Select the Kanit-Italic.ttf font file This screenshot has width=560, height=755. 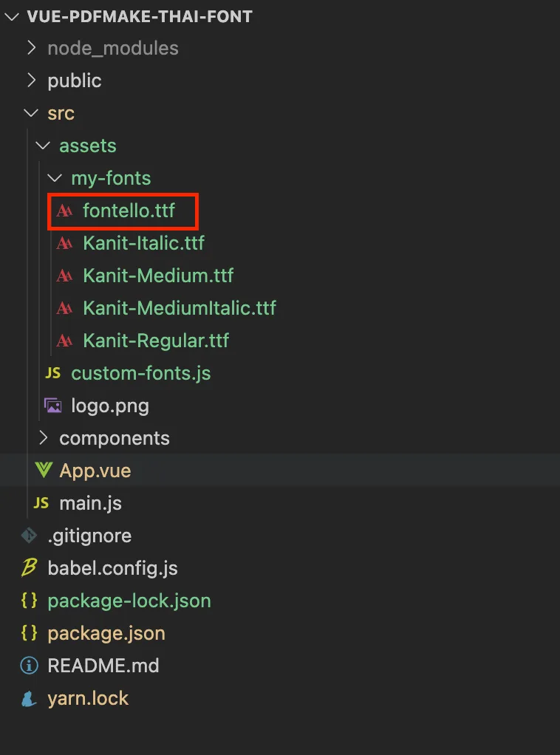(143, 242)
